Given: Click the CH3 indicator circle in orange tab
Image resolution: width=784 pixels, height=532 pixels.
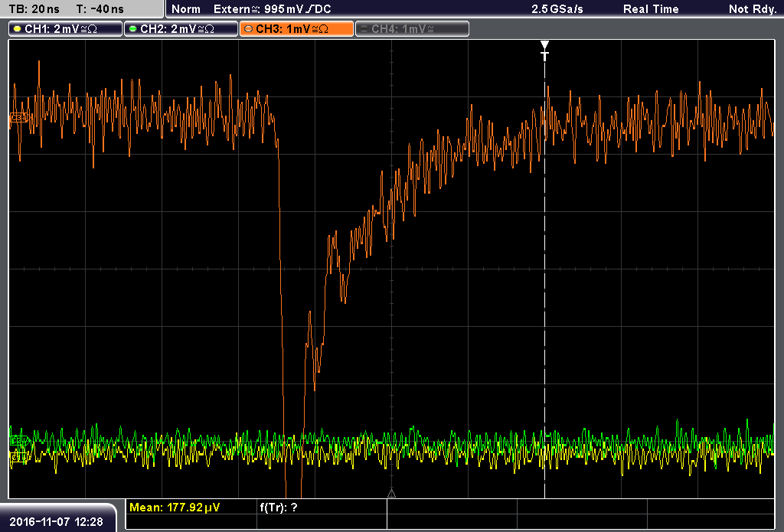Looking at the screenshot, I should pos(248,29).
